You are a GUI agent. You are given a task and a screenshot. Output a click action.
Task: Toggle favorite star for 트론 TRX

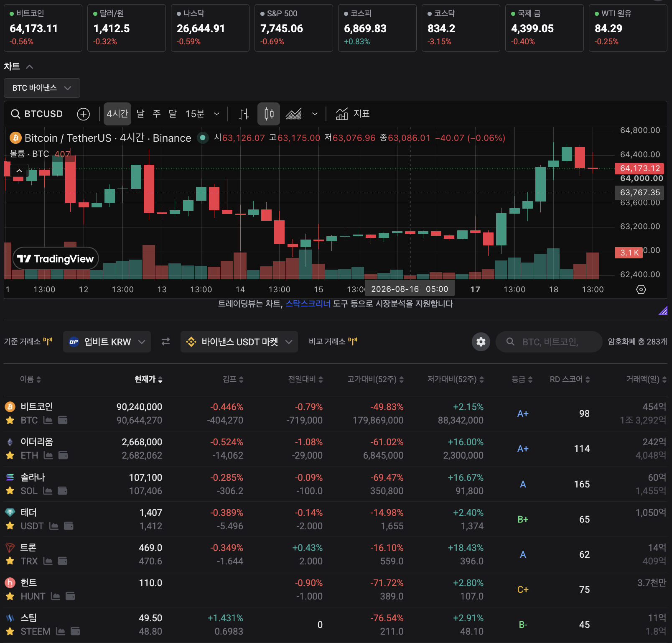(10, 561)
